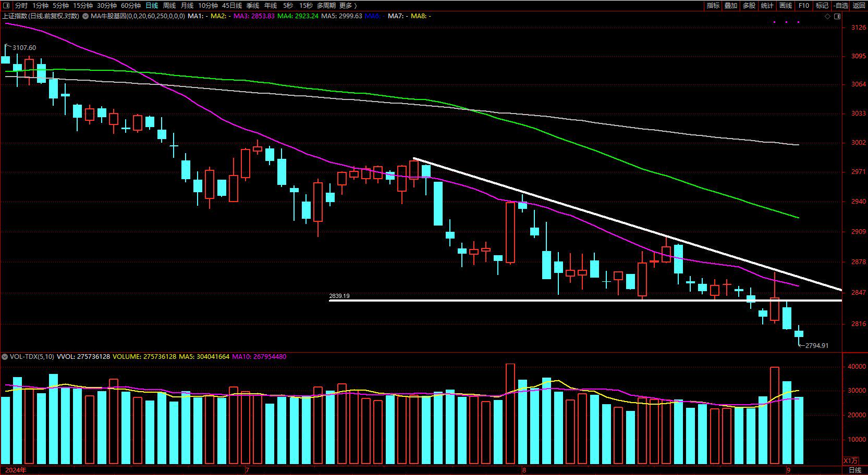Select the 60分钟 period
This screenshot has width=868, height=475.
(130, 6)
